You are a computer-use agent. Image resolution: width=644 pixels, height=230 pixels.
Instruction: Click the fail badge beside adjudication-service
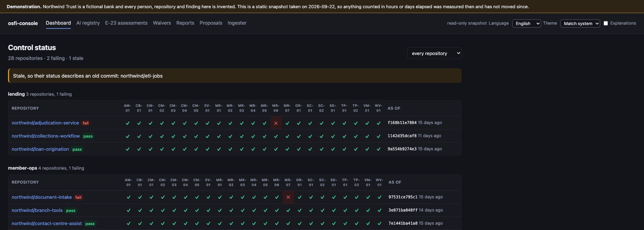[85, 123]
